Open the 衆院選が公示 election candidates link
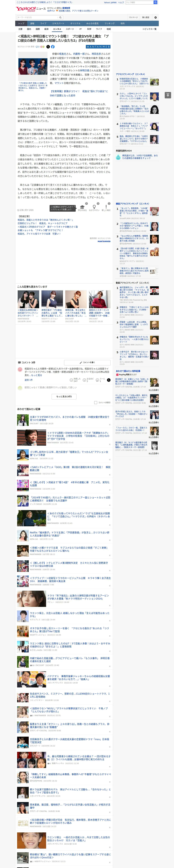 click(x=140, y=157)
